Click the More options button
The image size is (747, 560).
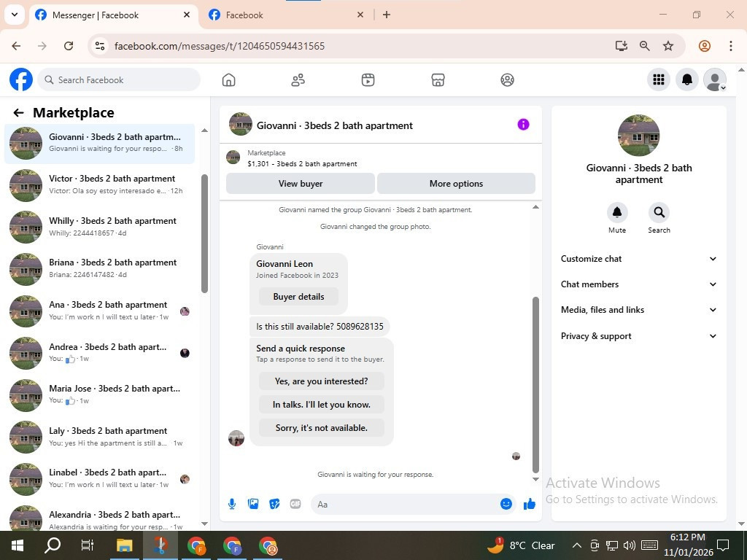coord(456,183)
